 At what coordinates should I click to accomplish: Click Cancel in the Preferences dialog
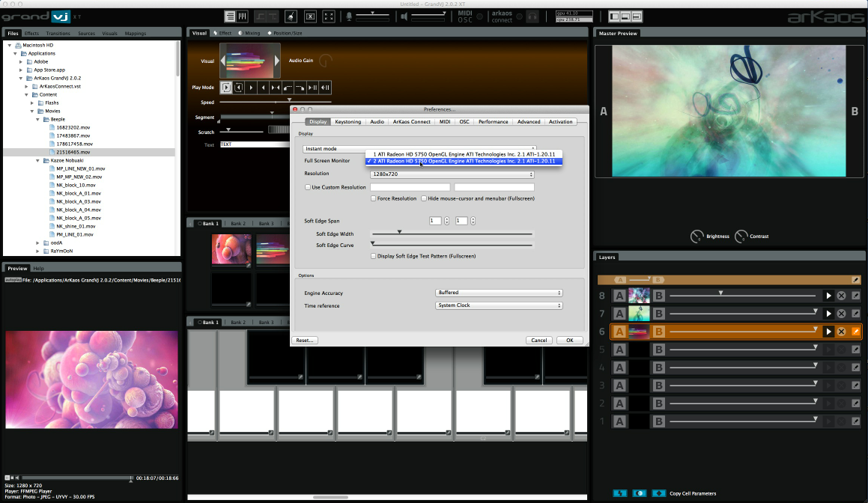click(539, 341)
